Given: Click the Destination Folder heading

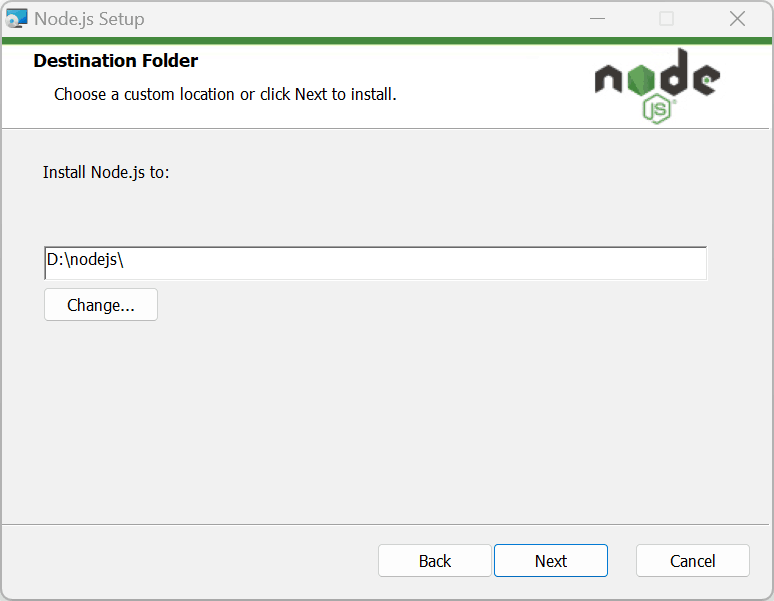Looking at the screenshot, I should click(116, 61).
